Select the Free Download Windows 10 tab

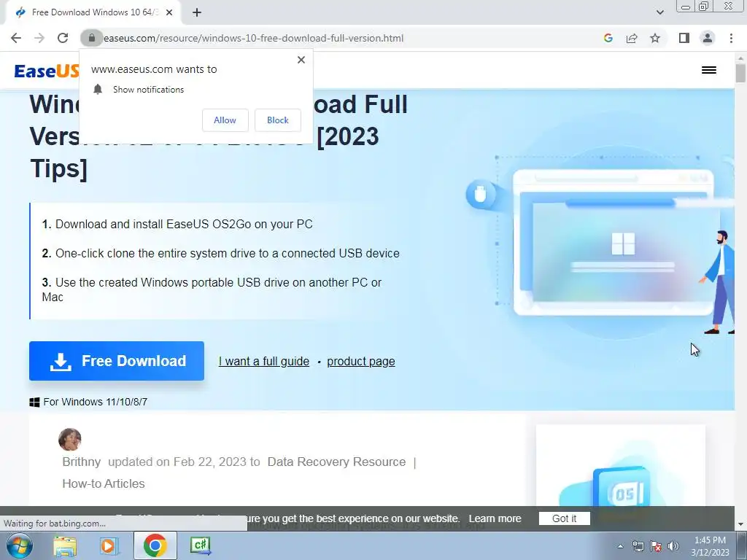[x=93, y=12]
